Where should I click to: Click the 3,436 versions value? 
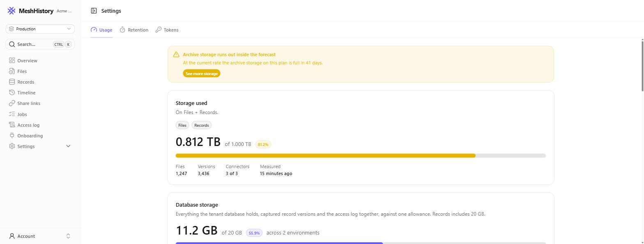[203, 174]
